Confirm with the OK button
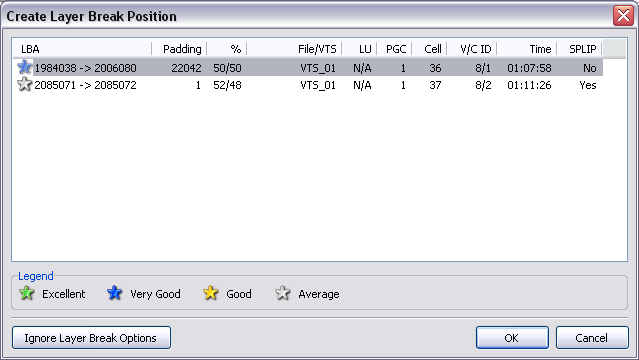This screenshot has width=639, height=360. point(512,338)
